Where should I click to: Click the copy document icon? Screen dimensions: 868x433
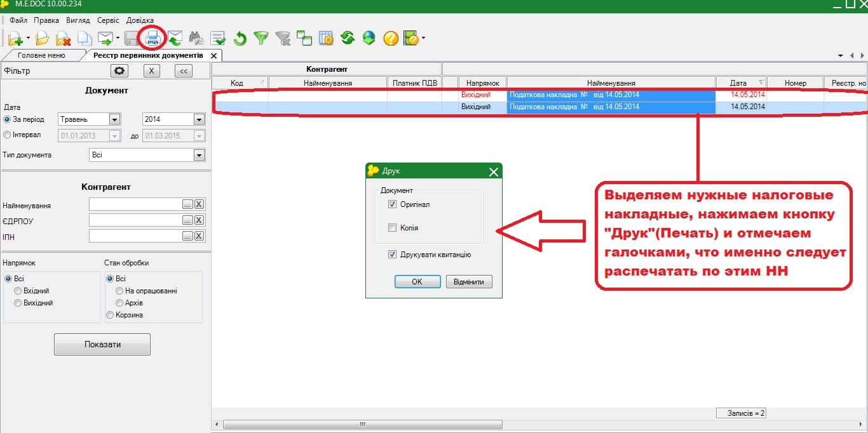tap(84, 39)
